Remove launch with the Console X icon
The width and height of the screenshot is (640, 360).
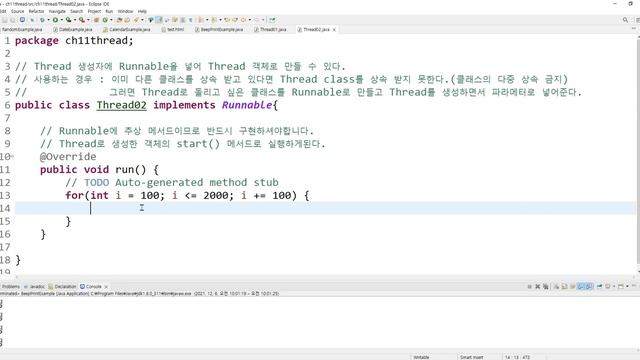538,287
